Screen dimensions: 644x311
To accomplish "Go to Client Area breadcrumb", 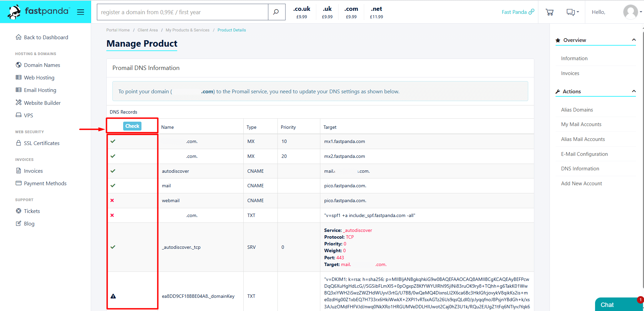I will [x=147, y=30].
